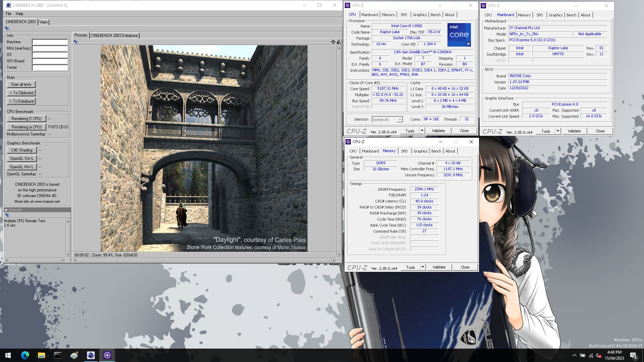Open the notification center icon
The width and height of the screenshot is (644, 362).
pos(633,356)
